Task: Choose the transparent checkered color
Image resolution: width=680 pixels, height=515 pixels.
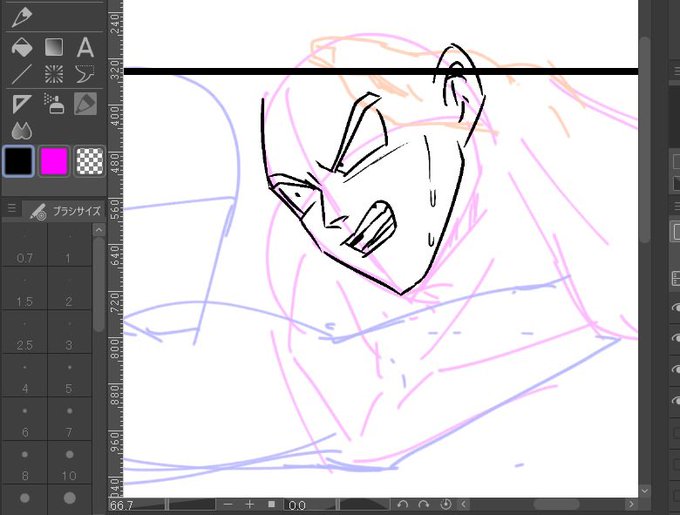Action: [x=90, y=161]
